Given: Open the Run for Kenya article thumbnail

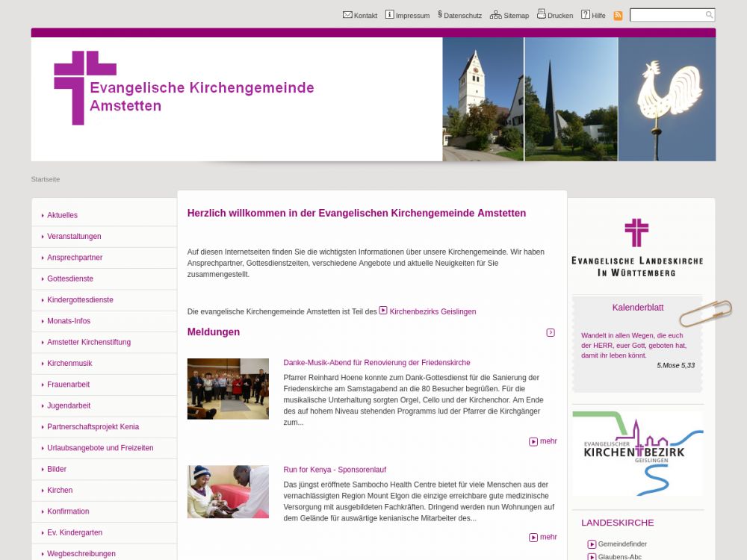Looking at the screenshot, I should 228,492.
